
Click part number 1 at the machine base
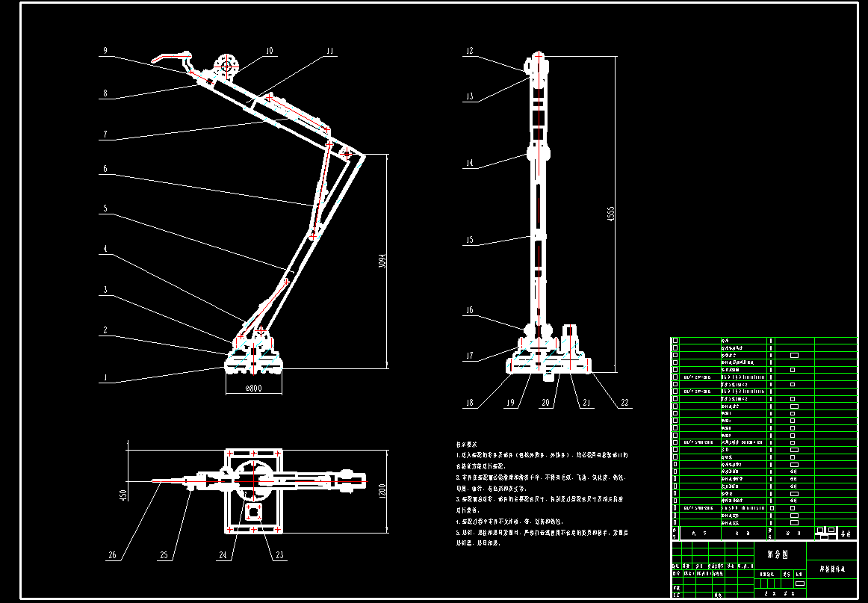[105, 378]
